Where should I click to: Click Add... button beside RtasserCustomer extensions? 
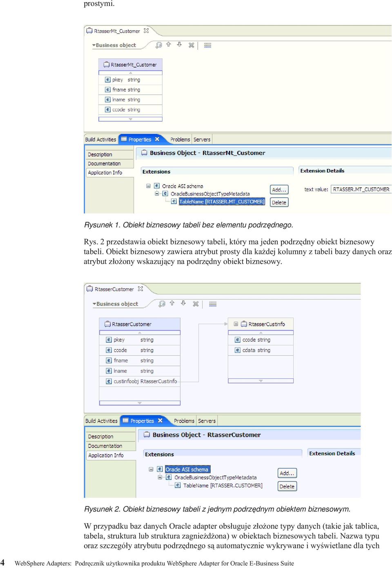[287, 473]
